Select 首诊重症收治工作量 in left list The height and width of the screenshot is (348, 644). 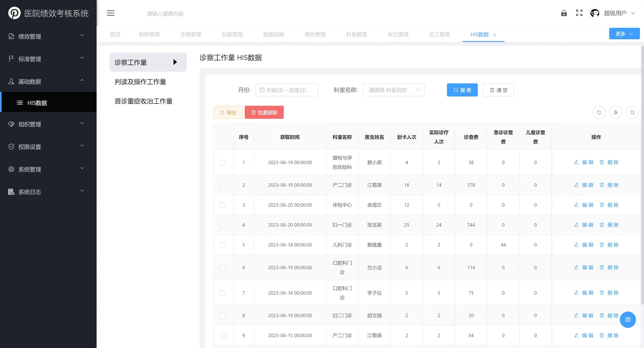(x=148, y=101)
